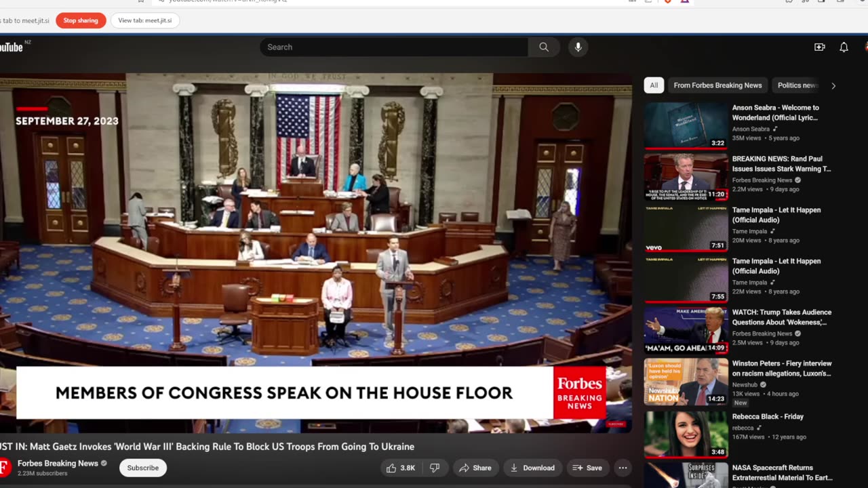Image resolution: width=868 pixels, height=488 pixels.
Task: Download the video
Action: coord(532,468)
